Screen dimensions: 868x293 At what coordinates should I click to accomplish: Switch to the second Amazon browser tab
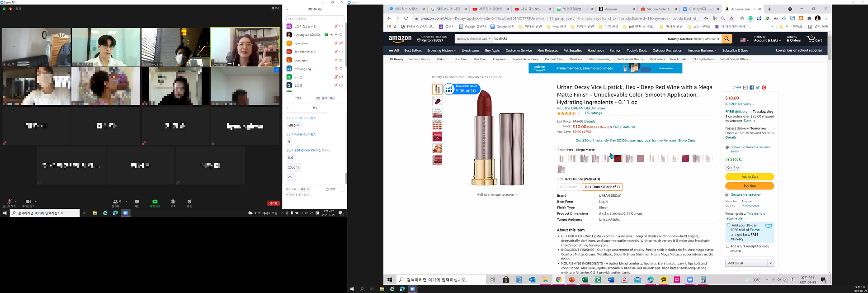pyautogui.click(x=742, y=9)
